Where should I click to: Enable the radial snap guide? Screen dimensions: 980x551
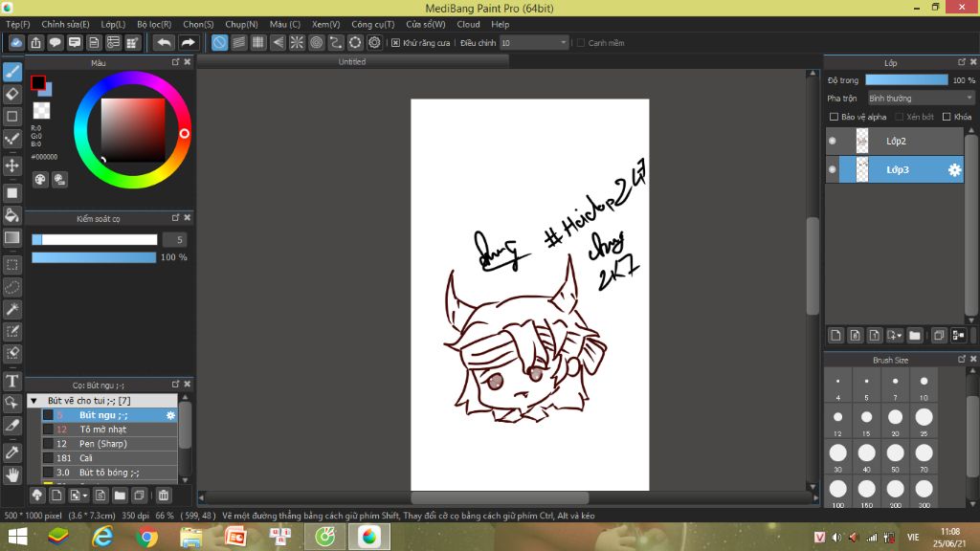pos(297,42)
